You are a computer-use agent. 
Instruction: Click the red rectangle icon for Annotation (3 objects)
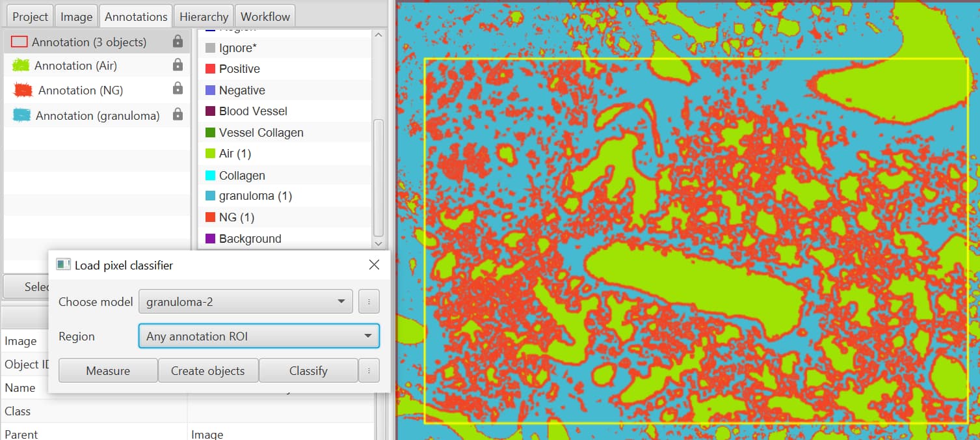pos(19,40)
